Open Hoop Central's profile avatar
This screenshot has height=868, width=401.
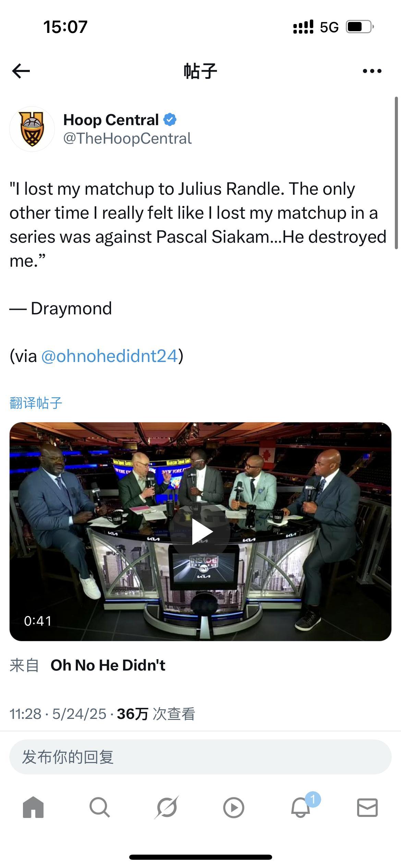click(32, 129)
